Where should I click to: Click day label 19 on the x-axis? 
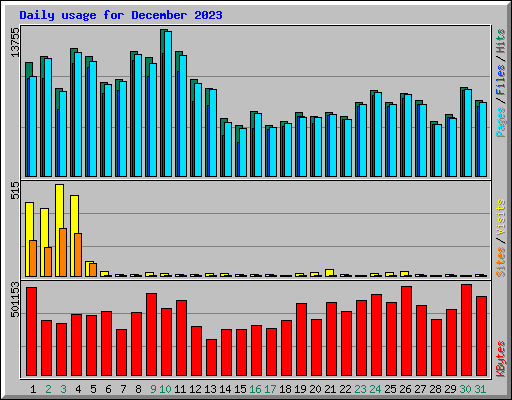point(300,389)
